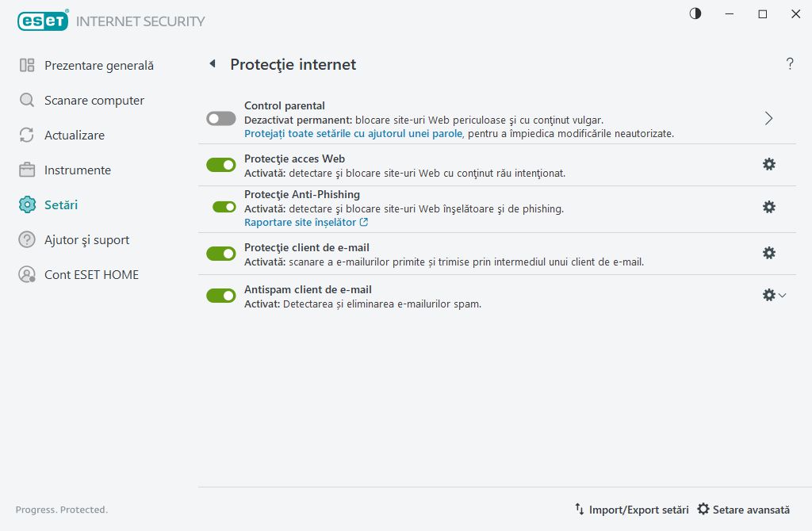Turn off Antispam client de e-mail
This screenshot has width=812, height=531.
pos(220,295)
